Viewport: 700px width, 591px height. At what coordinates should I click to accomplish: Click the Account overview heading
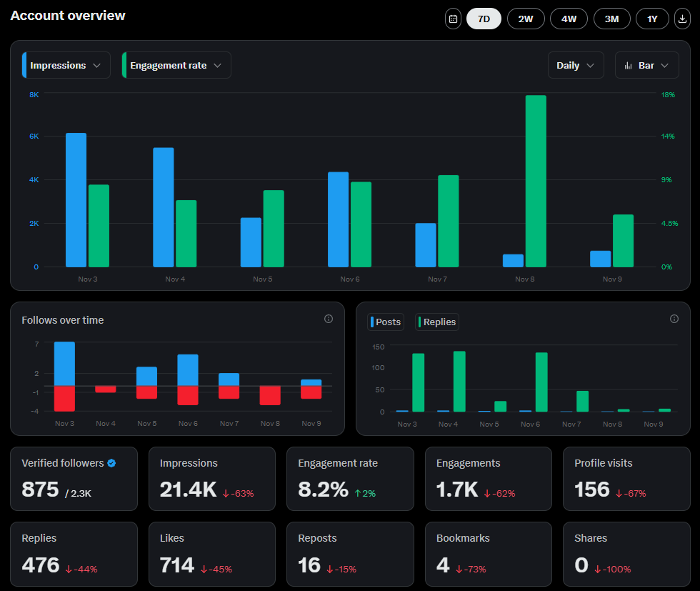[68, 16]
